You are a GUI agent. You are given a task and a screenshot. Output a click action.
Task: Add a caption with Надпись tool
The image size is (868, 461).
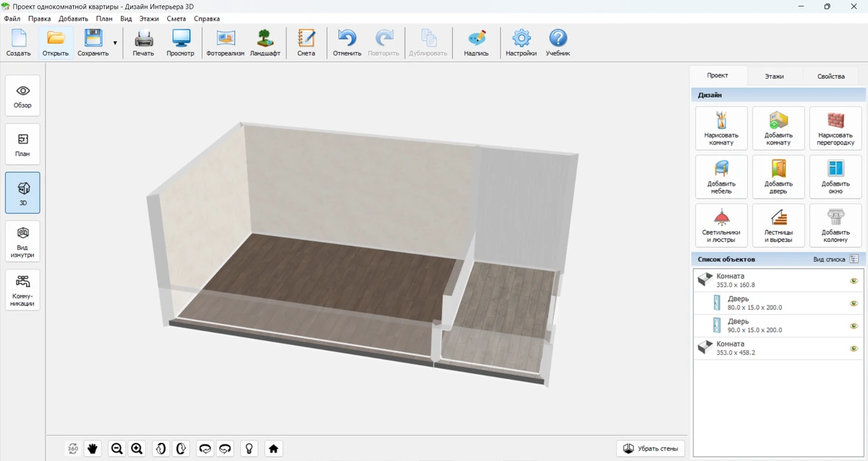[x=476, y=43]
